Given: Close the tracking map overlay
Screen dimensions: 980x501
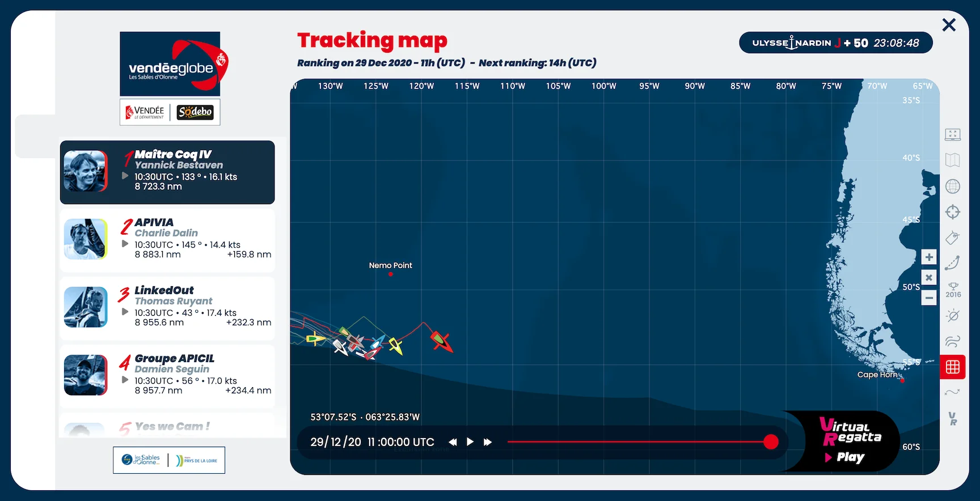Looking at the screenshot, I should point(949,25).
